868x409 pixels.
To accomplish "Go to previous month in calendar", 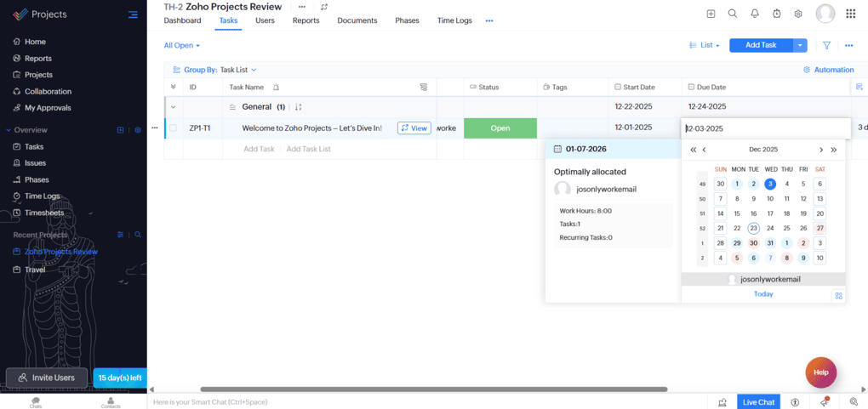I will [704, 150].
